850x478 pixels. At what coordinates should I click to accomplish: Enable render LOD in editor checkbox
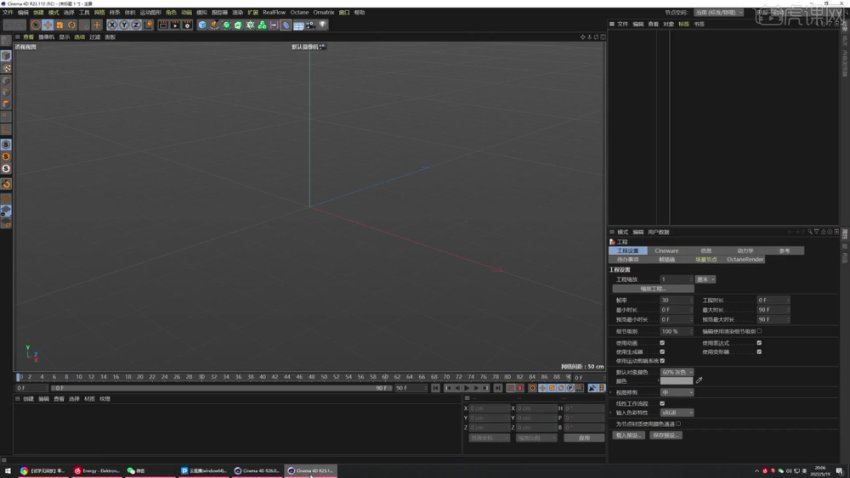(x=759, y=331)
